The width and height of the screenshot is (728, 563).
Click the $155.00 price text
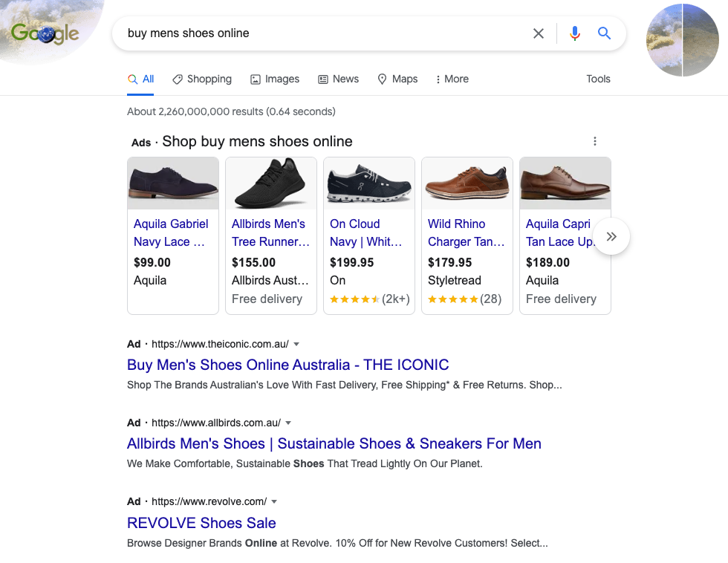coord(253,262)
